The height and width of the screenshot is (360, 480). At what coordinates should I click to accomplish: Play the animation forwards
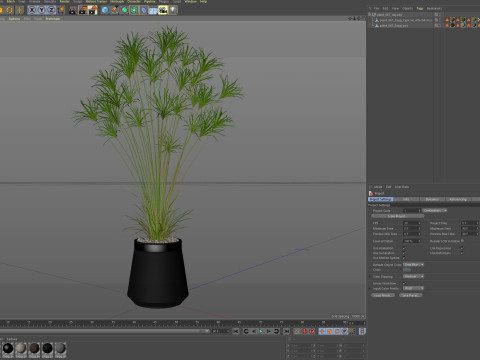click(261, 331)
